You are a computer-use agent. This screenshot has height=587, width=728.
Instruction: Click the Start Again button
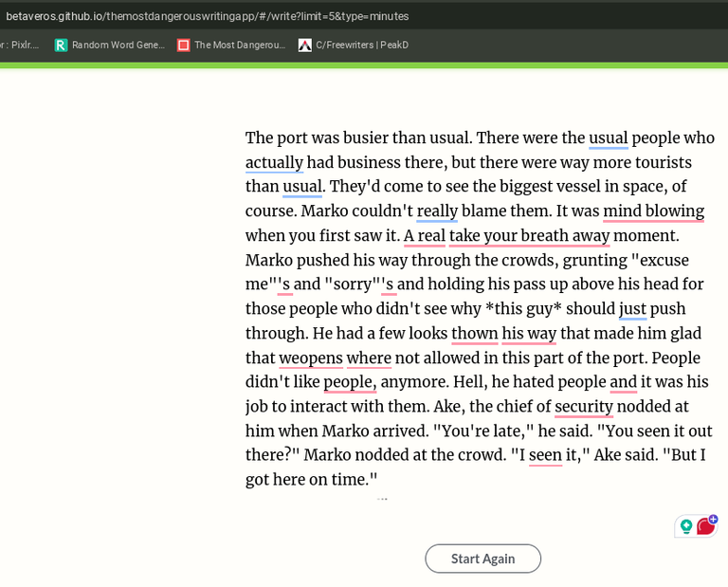482,559
